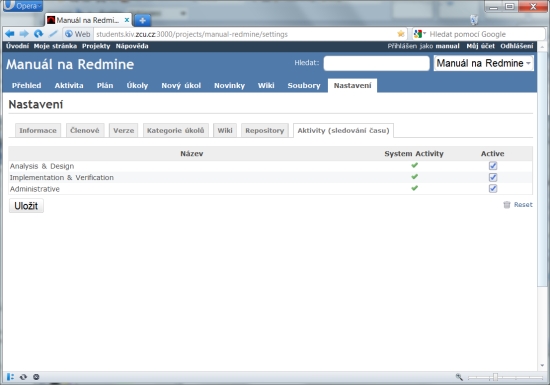550x385 pixels.
Task: Uncheck Active for Implementation & Verification
Action: click(493, 177)
